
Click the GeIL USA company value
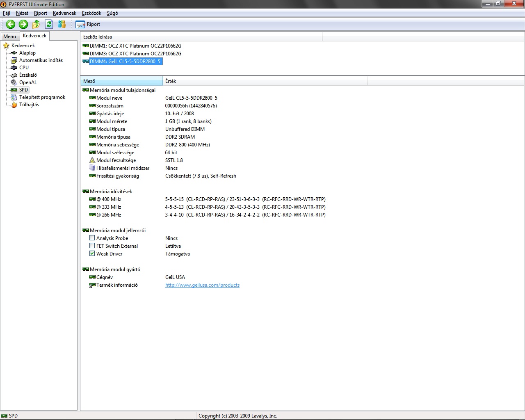(x=175, y=277)
